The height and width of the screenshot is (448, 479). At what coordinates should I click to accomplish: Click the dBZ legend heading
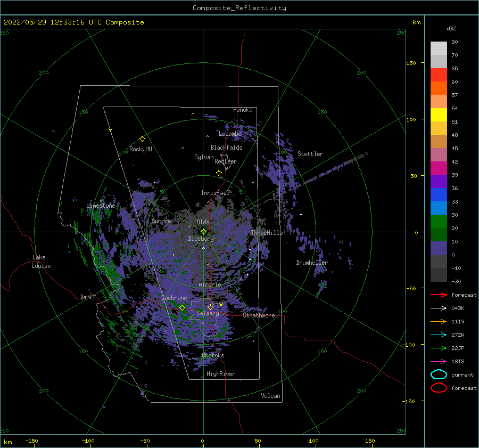tap(451, 28)
